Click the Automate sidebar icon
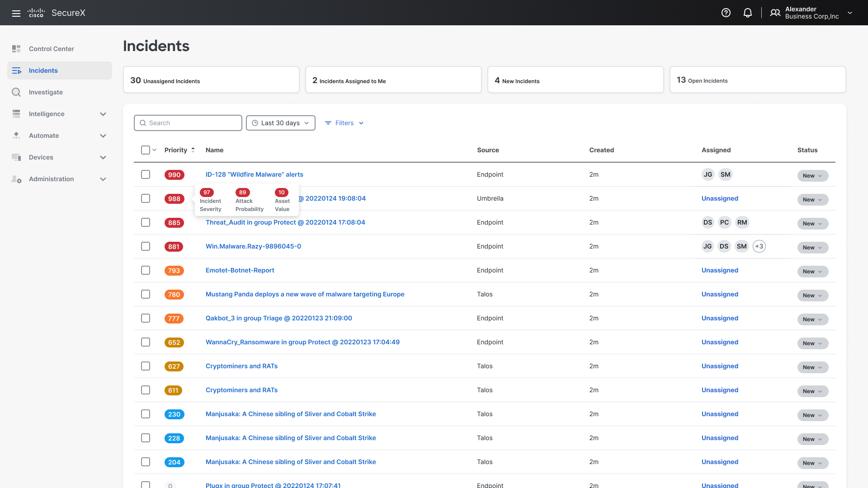The height and width of the screenshot is (488, 868). [16, 136]
